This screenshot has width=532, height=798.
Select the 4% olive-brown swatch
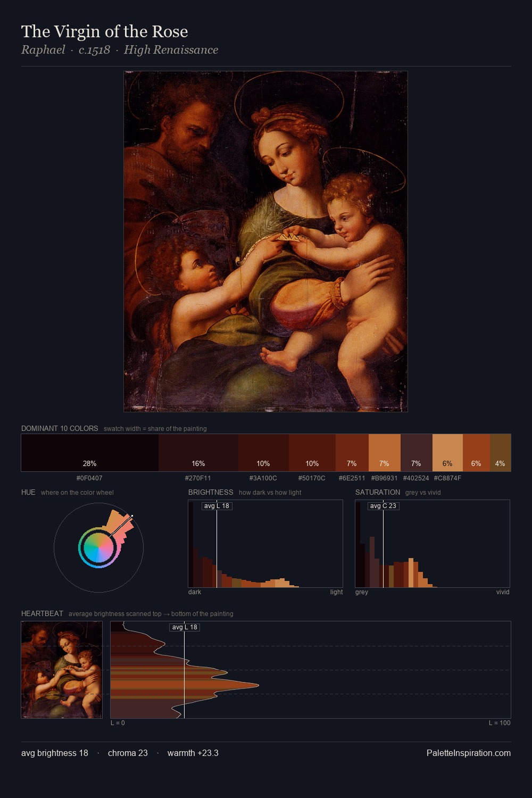[x=500, y=453]
